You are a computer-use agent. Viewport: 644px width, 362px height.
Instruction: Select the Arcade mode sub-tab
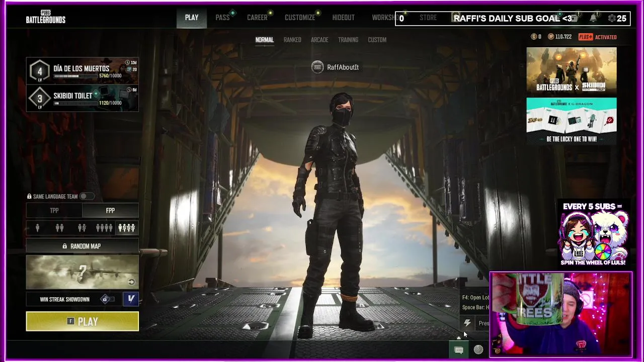(319, 40)
